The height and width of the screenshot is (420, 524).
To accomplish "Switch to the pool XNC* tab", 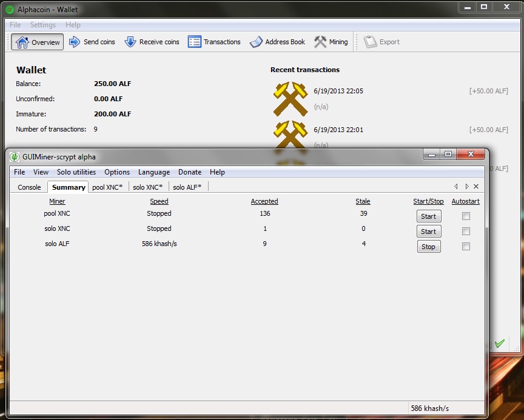I will tap(107, 187).
